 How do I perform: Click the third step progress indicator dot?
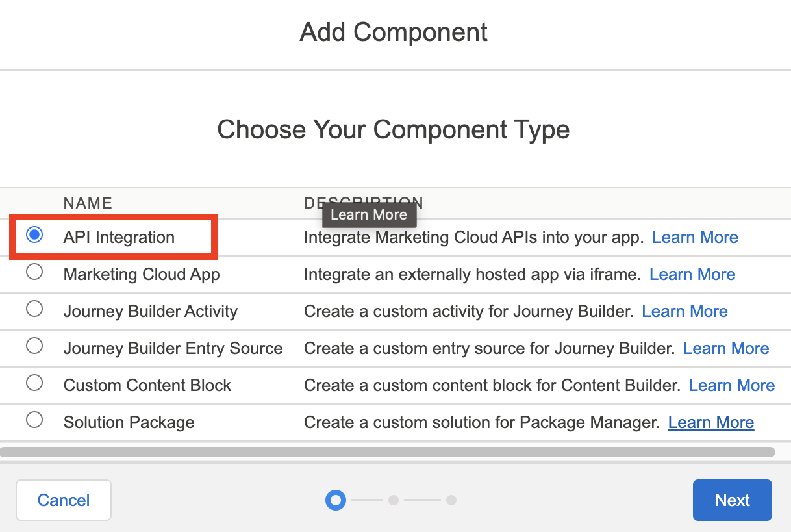tap(451, 500)
